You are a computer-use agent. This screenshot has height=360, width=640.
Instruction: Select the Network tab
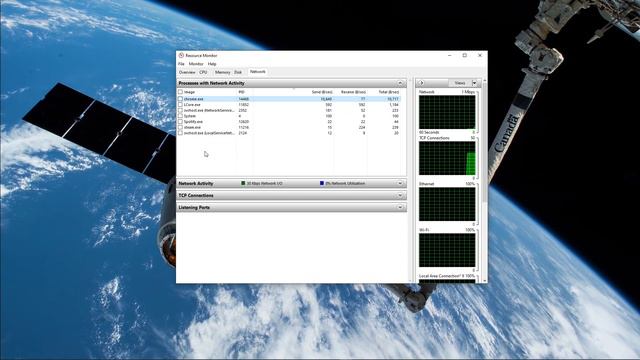pos(258,72)
